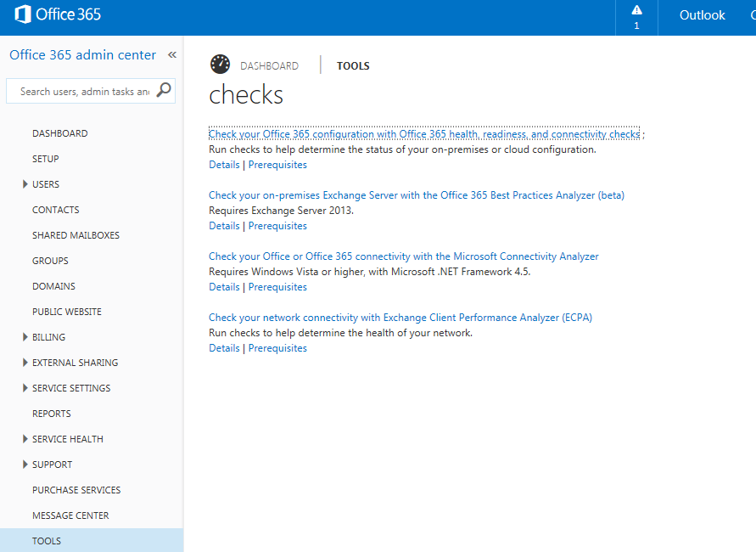
Task: Select GROUPS in the sidebar
Action: coord(50,261)
